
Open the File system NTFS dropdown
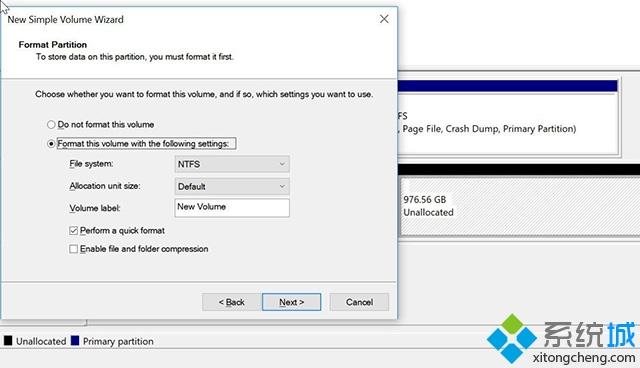[232, 164]
